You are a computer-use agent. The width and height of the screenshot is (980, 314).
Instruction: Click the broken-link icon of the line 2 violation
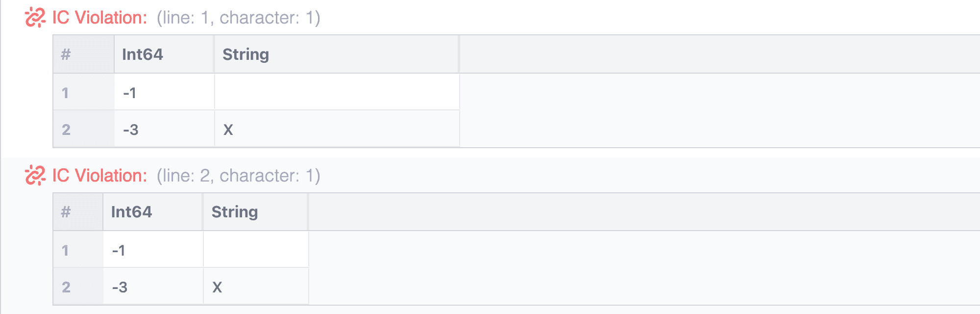[35, 175]
